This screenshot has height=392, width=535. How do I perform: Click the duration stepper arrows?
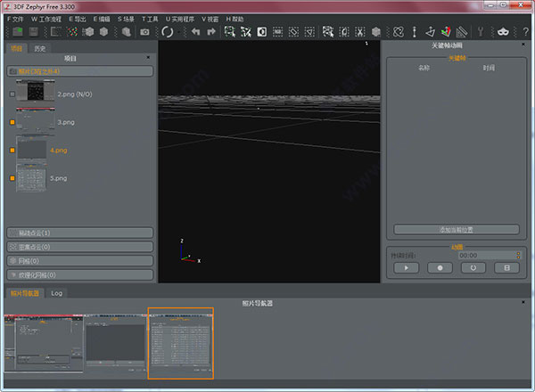(x=518, y=256)
